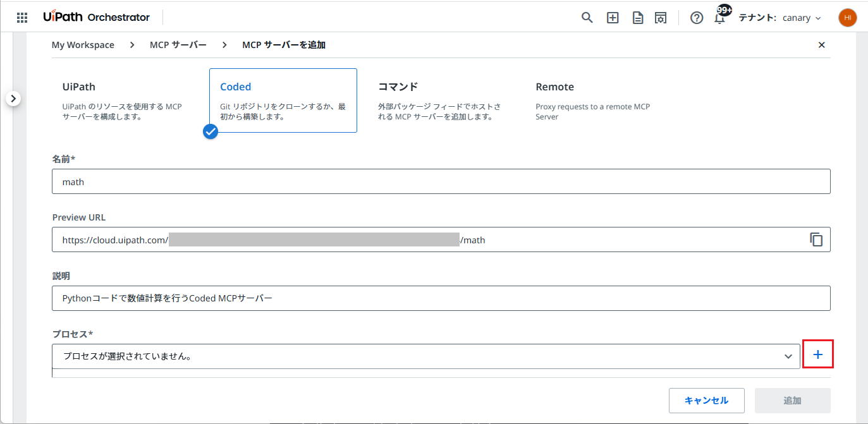This screenshot has width=868, height=424.
Task: Open the tenant canary dropdown
Action: tap(802, 18)
